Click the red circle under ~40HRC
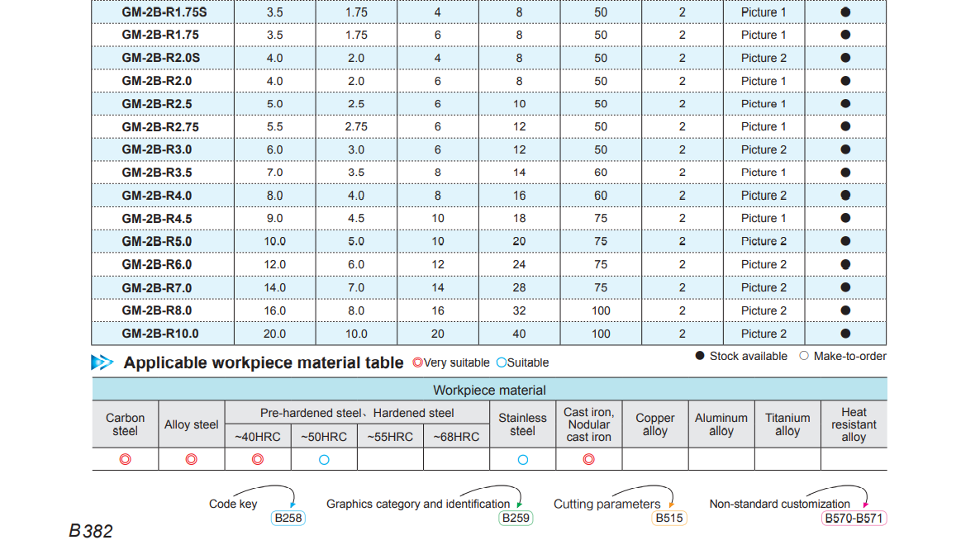Screen dimensions: 980x559 pyautogui.click(x=257, y=459)
